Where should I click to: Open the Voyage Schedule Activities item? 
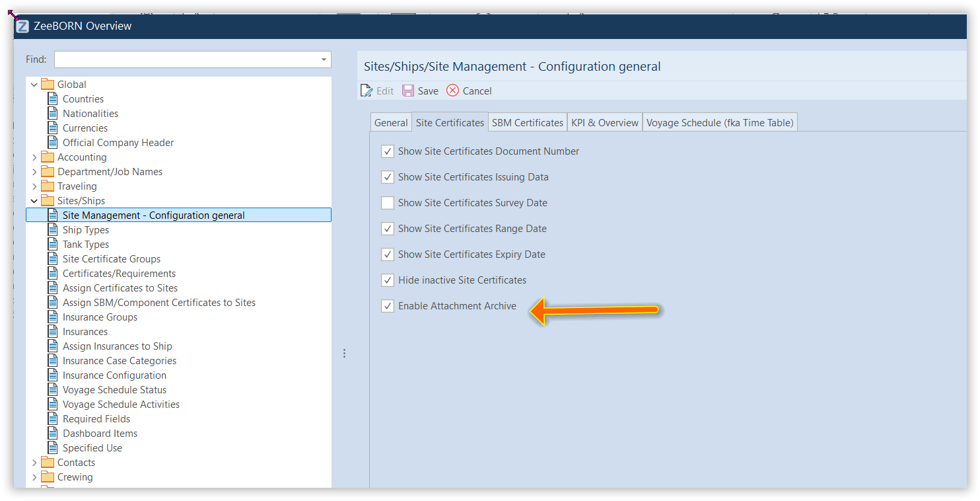121,405
